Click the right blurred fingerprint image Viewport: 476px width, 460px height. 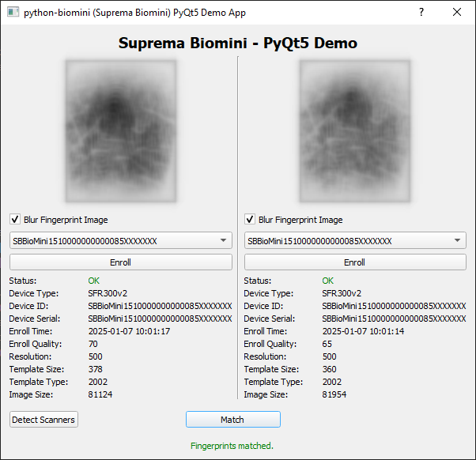tap(355, 131)
